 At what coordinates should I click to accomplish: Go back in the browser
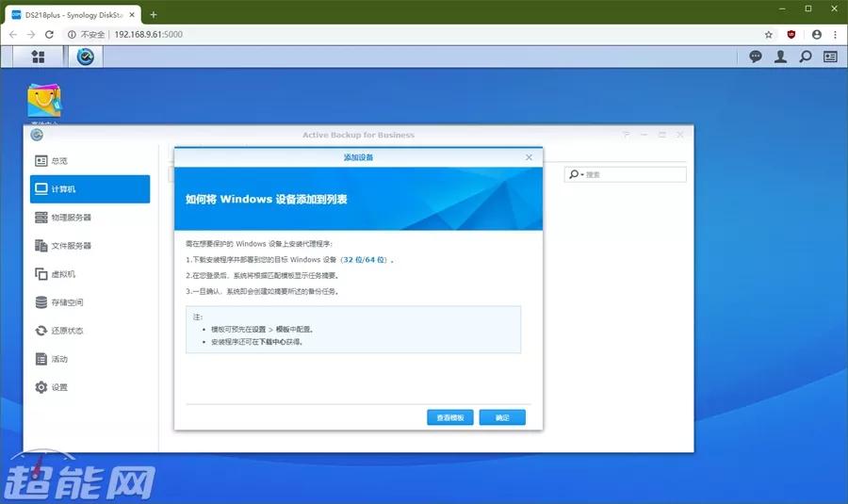[x=13, y=34]
